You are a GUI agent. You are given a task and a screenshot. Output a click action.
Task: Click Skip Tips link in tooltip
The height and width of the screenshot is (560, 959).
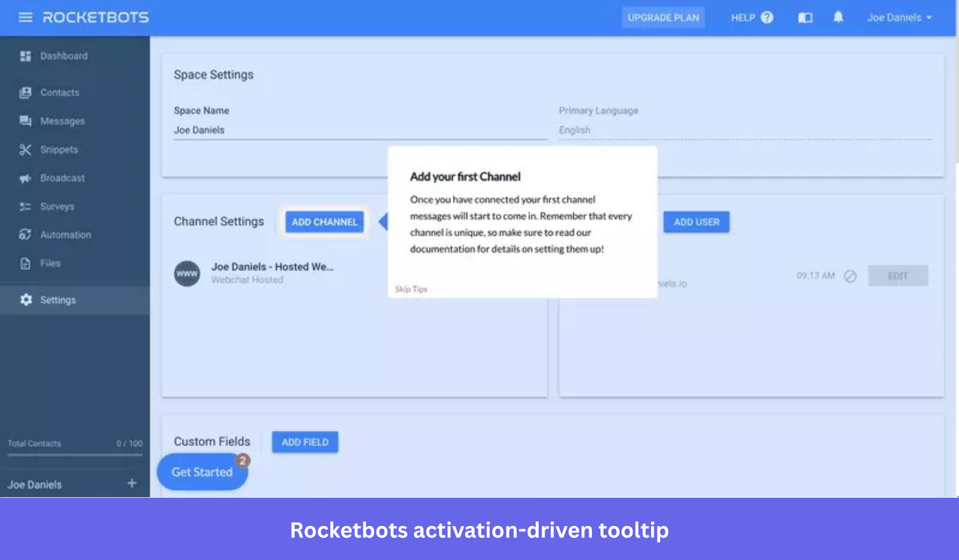pos(411,289)
